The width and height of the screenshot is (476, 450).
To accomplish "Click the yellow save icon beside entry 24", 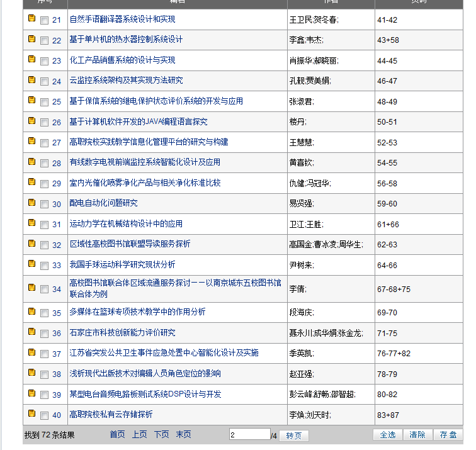I will [31, 80].
